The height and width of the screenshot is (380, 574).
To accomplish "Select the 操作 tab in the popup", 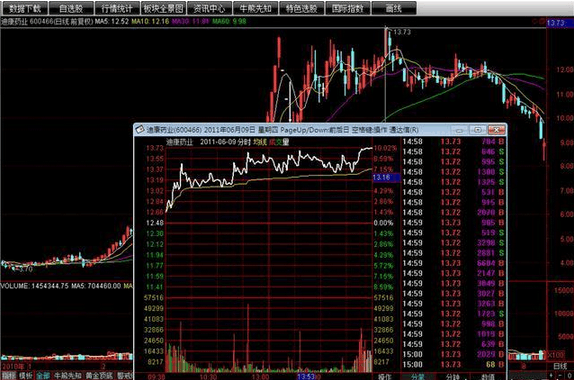I will (385, 377).
